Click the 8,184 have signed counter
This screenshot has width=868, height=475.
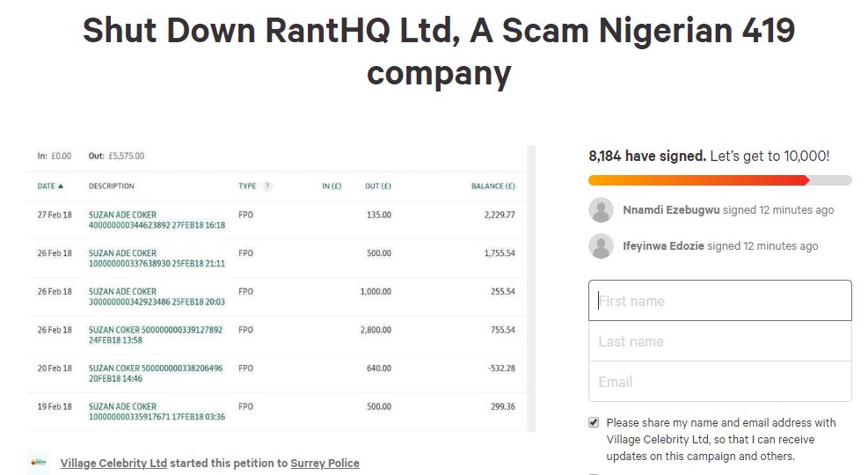click(x=647, y=156)
